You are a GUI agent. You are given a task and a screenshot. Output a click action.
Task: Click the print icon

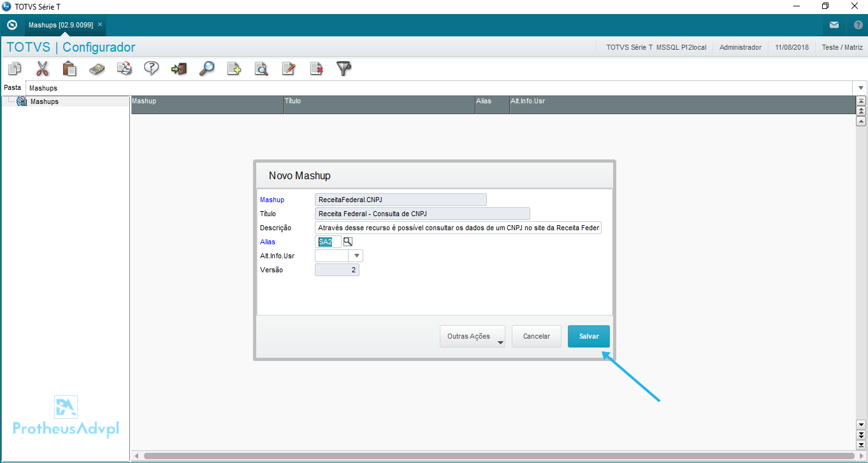click(x=124, y=68)
